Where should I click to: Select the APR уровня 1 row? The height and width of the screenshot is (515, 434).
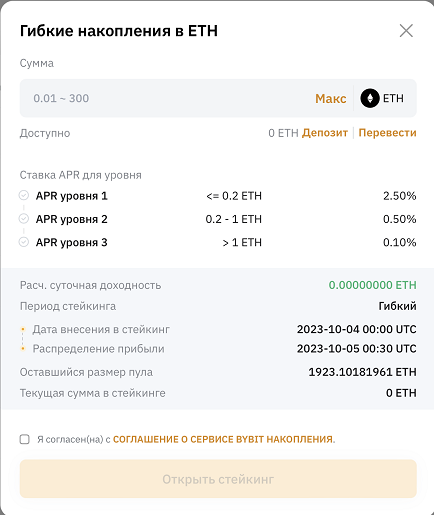(218, 196)
